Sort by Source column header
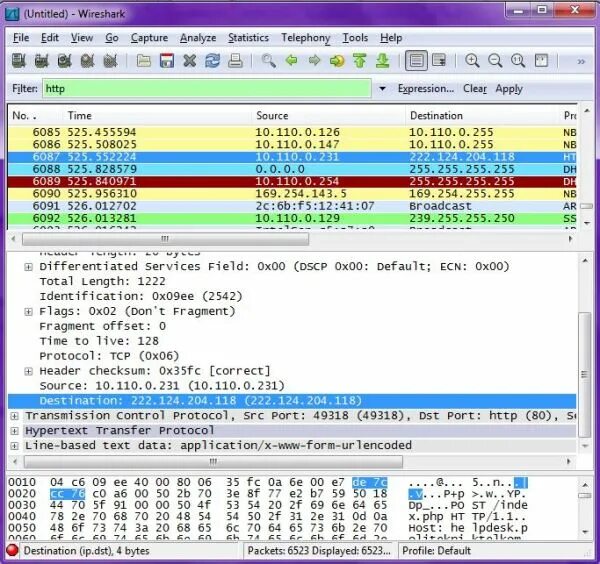Image resolution: width=600 pixels, height=564 pixels. [329, 116]
